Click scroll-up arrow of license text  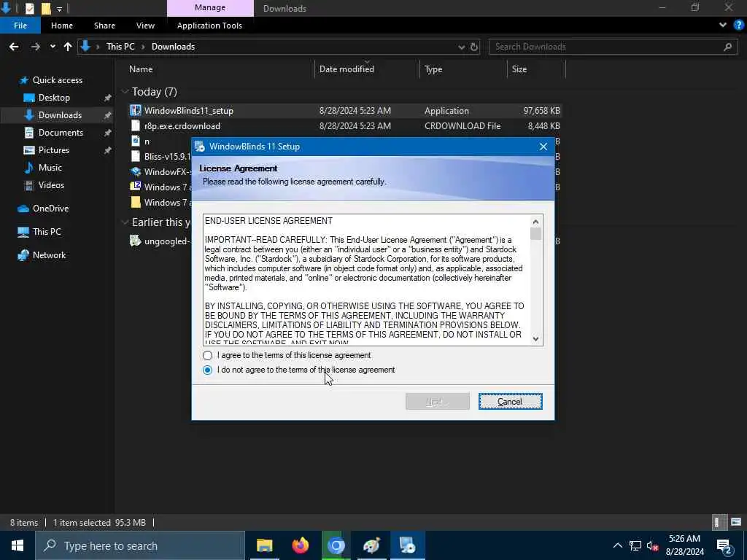[x=535, y=222]
